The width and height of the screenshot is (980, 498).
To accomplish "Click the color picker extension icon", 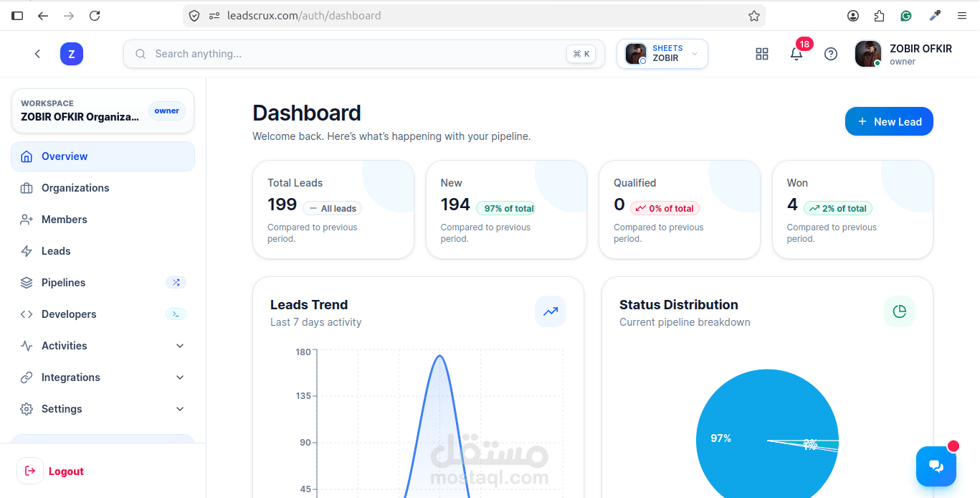I will pyautogui.click(x=935, y=15).
